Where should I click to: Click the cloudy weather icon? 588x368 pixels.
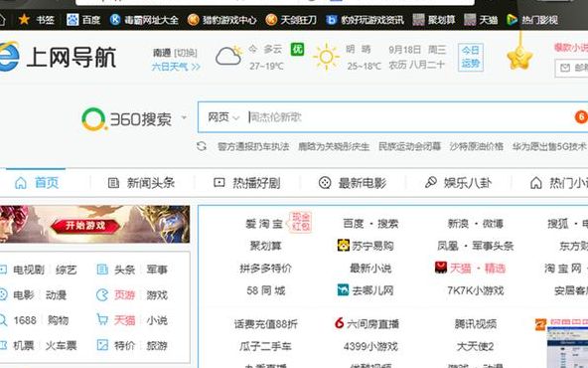pos(228,56)
